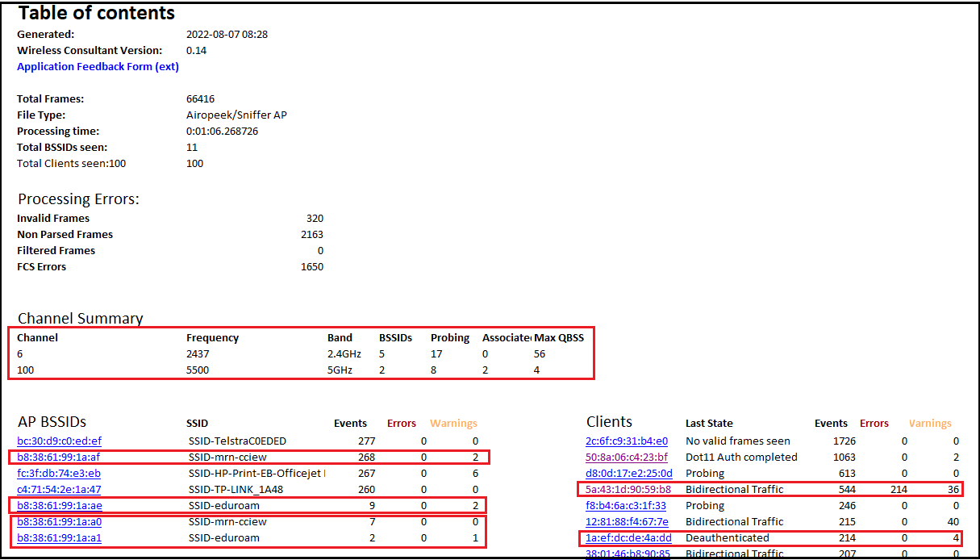Open client 2c:6f:c9:31:b4:e0 link
Image resolution: width=980 pixels, height=560 pixels.
pos(627,441)
